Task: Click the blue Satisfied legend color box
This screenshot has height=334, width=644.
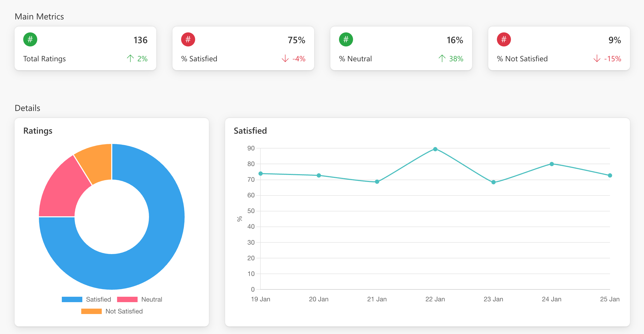Action: click(72, 299)
